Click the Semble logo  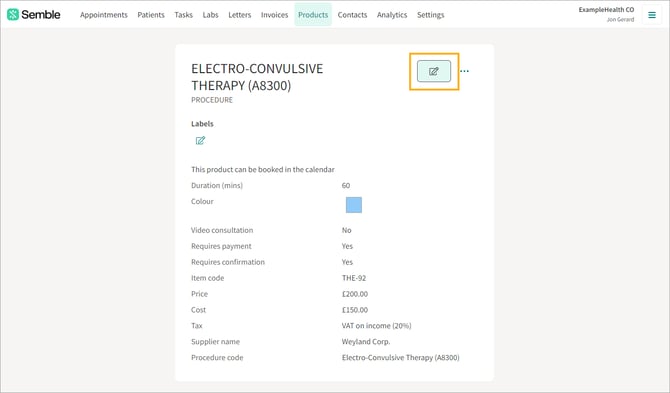click(x=34, y=15)
